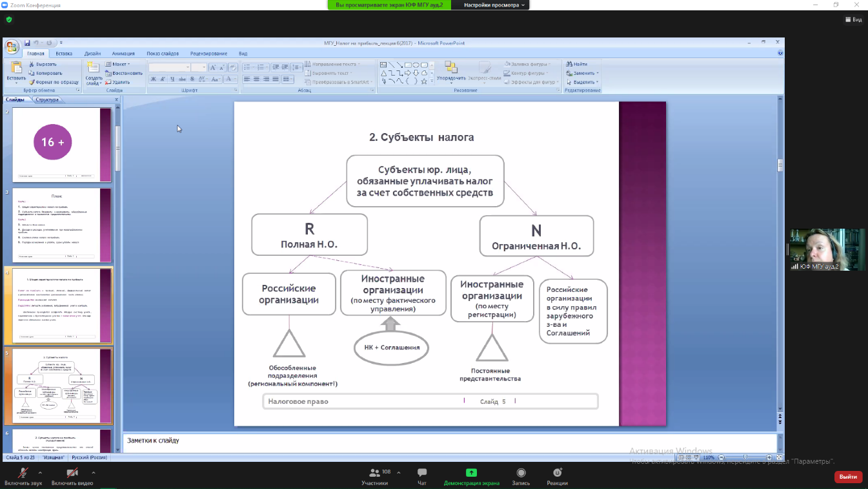Open the round Office button menu
868x489 pixels.
(12, 46)
